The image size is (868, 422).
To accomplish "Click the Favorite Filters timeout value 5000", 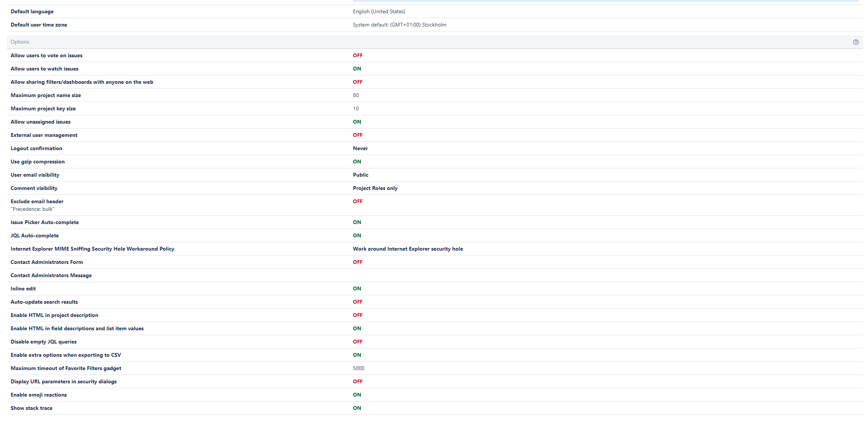I will pos(358,368).
